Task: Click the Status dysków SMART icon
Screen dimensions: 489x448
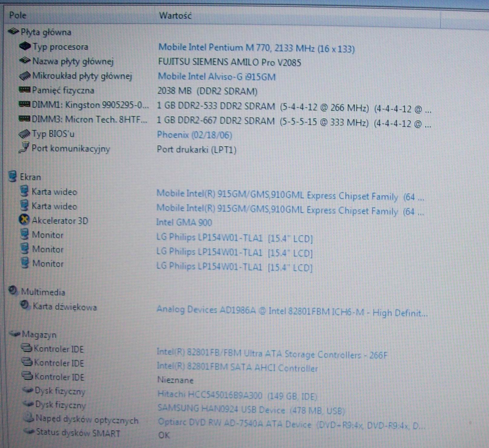Action: click(x=30, y=431)
